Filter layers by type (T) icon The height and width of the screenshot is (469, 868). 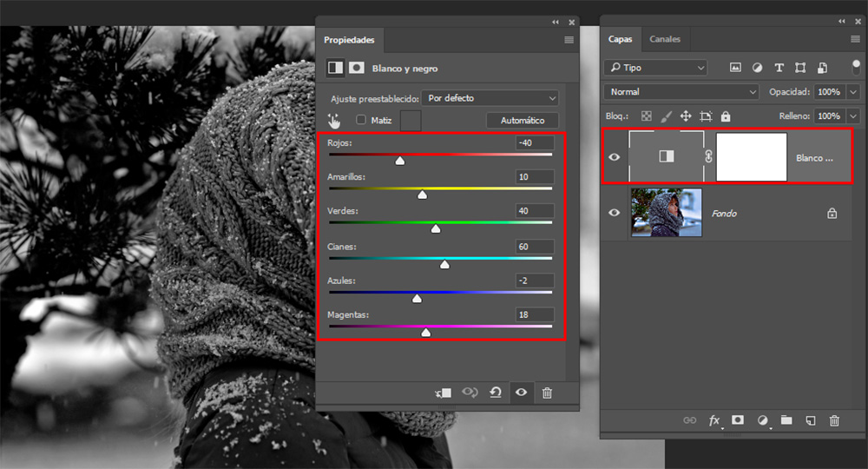[x=779, y=68]
